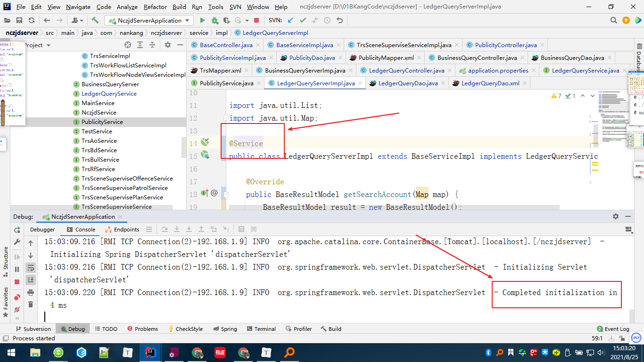Revert changes with the rollback arrow icon

[339, 20]
